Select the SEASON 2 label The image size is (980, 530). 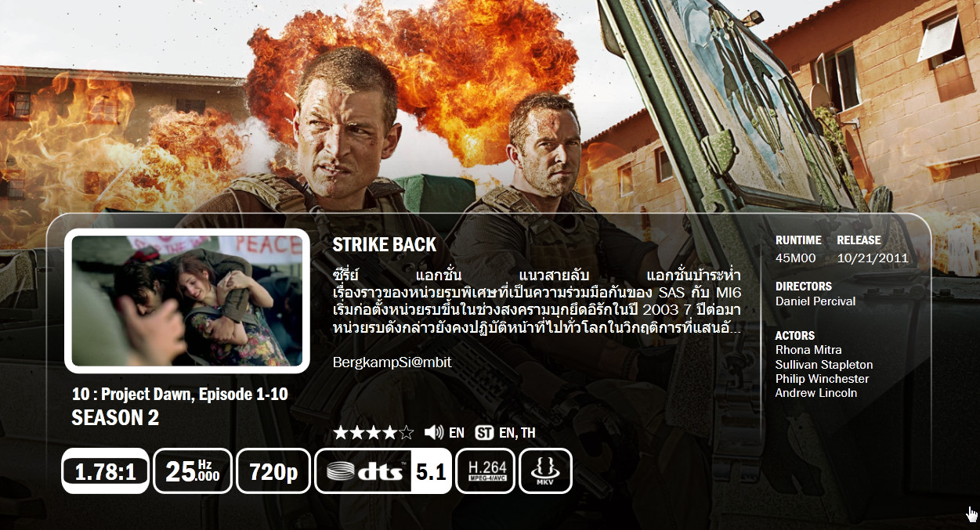click(x=115, y=418)
